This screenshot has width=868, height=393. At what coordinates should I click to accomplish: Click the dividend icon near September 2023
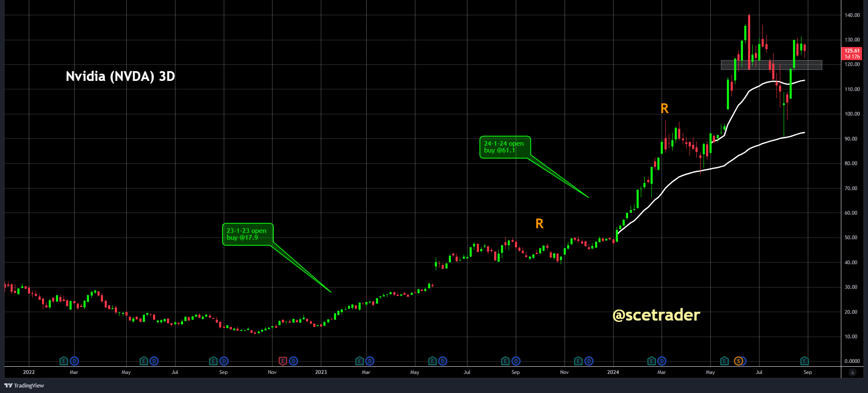click(516, 361)
